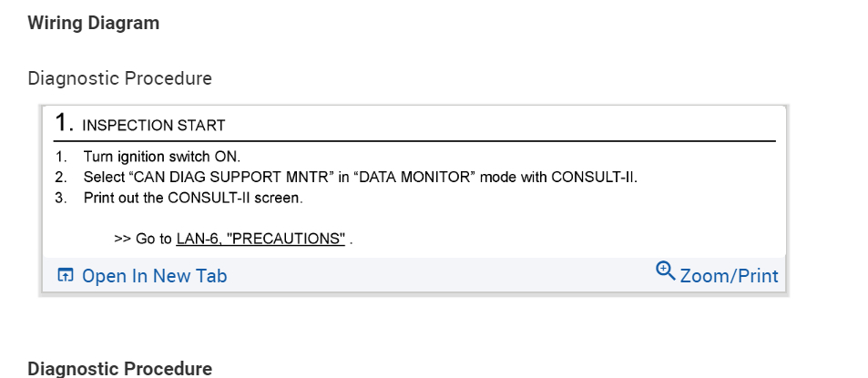Click the Wiring Diagram heading
The width and height of the screenshot is (868, 378).
(x=94, y=24)
